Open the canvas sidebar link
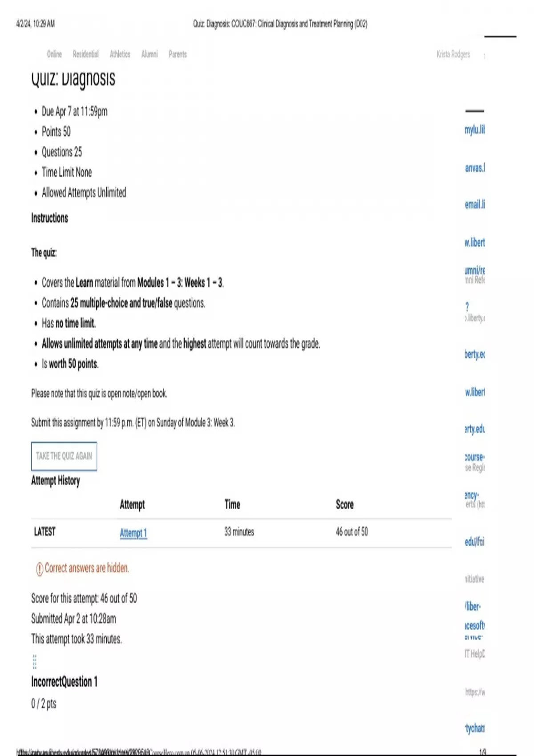This screenshot has width=534, height=756. click(x=475, y=168)
